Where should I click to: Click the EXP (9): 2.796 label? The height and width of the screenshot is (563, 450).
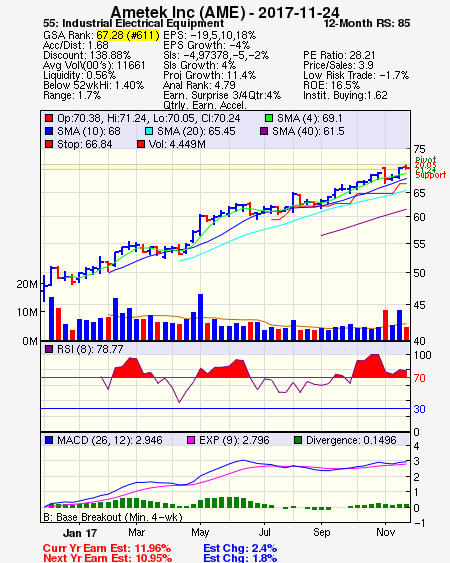point(234,440)
